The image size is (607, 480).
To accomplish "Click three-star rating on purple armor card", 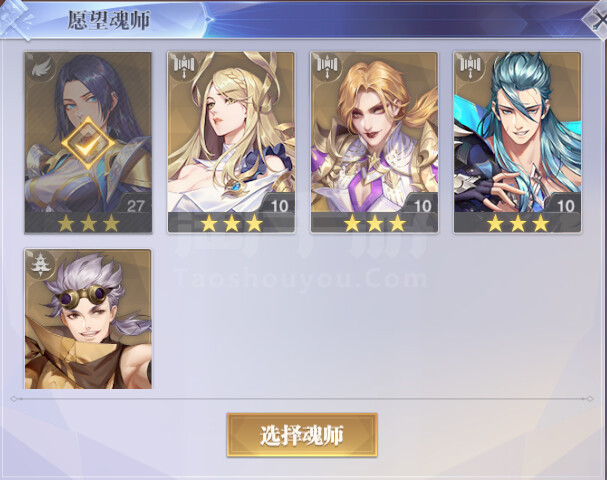I will point(374,224).
